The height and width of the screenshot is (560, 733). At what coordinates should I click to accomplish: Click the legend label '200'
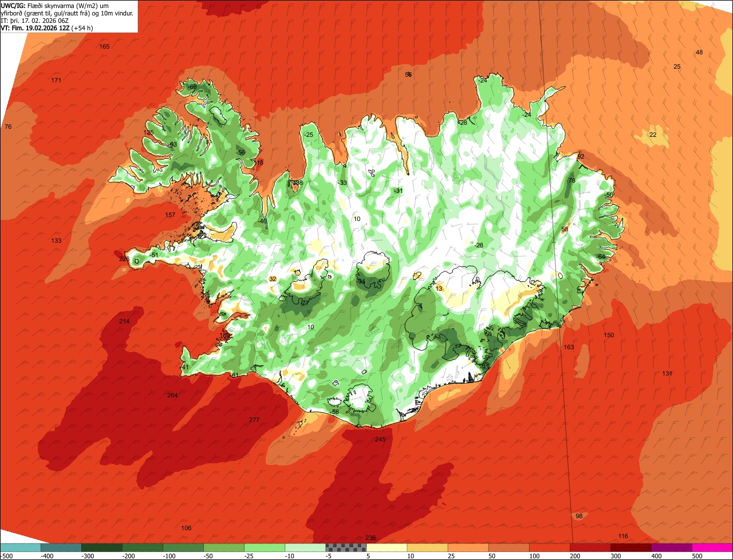tap(576, 555)
